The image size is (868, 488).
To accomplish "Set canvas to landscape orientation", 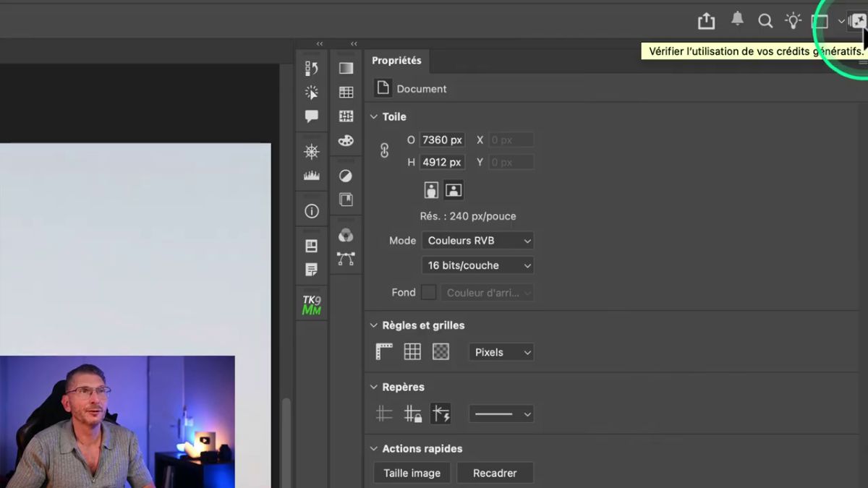I will click(454, 190).
